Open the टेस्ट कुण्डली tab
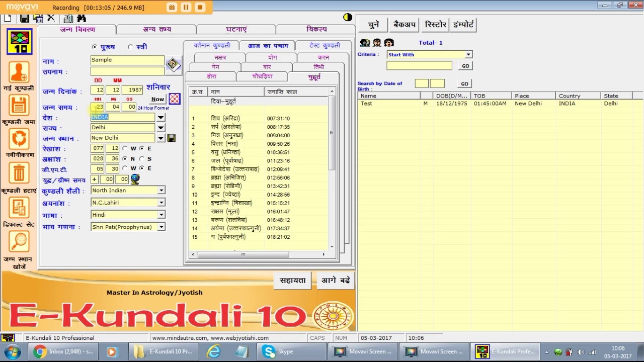 pyautogui.click(x=325, y=46)
